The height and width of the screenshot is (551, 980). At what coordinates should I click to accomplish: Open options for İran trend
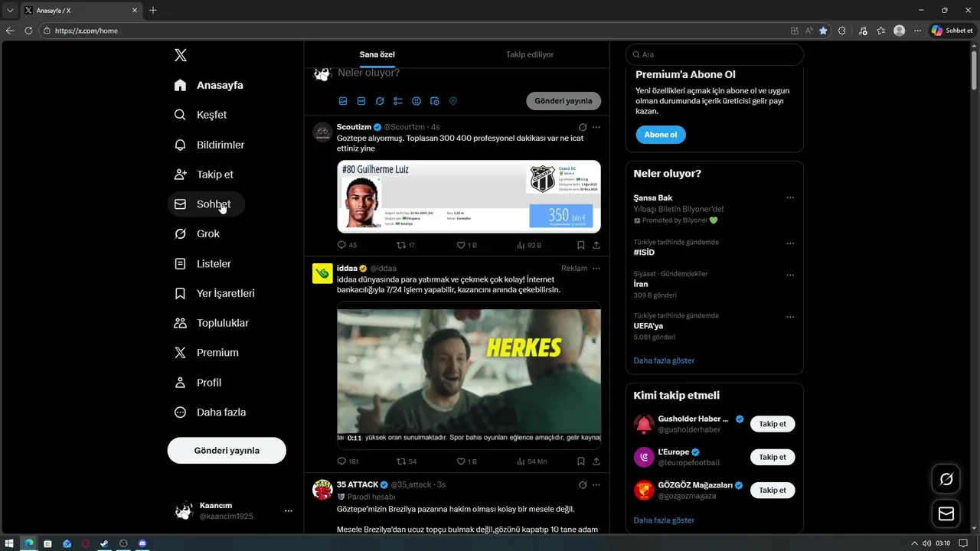click(x=790, y=275)
